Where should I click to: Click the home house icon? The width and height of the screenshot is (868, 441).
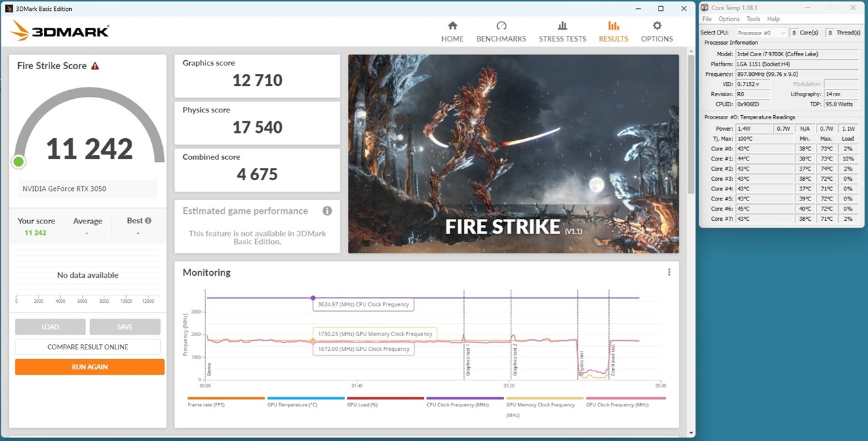pyautogui.click(x=452, y=26)
